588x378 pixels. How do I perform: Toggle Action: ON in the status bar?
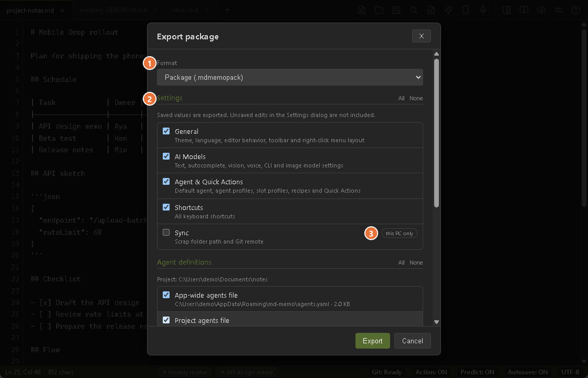(431, 372)
